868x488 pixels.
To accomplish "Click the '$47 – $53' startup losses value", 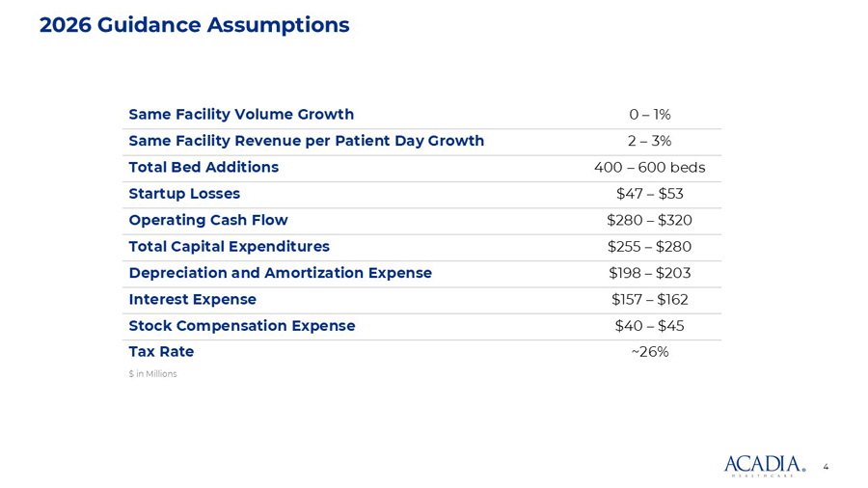I will tap(649, 194).
